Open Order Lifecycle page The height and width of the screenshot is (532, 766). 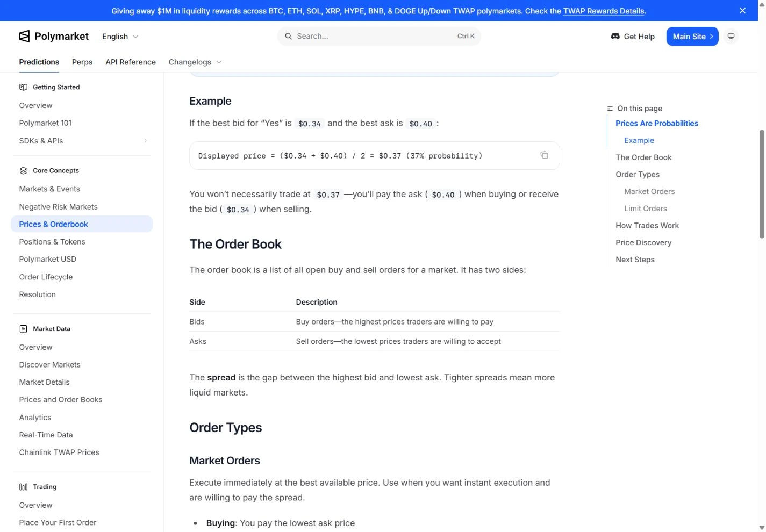[x=46, y=277]
